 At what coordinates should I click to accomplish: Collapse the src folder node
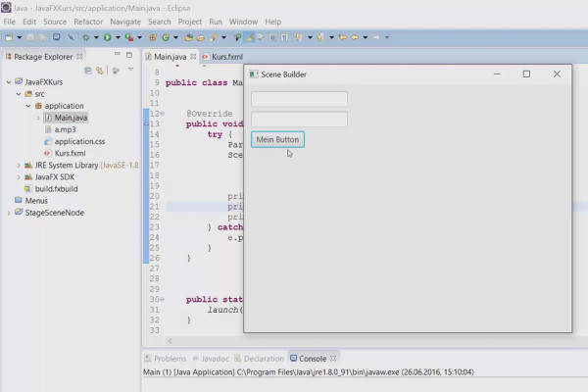[x=19, y=94]
